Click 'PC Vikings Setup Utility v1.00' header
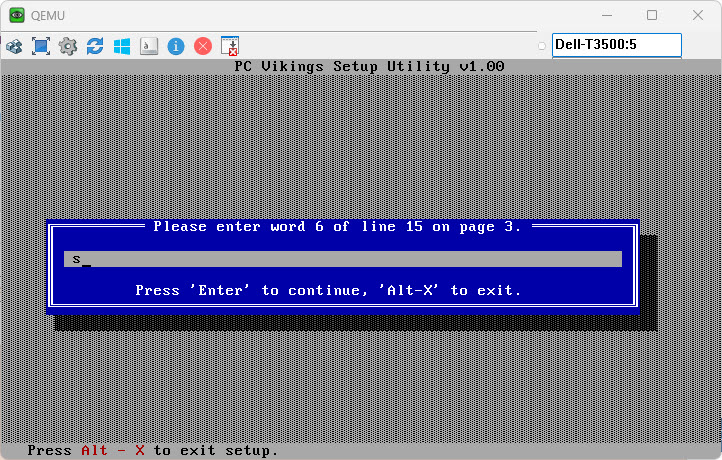This screenshot has height=460, width=722. click(369, 66)
